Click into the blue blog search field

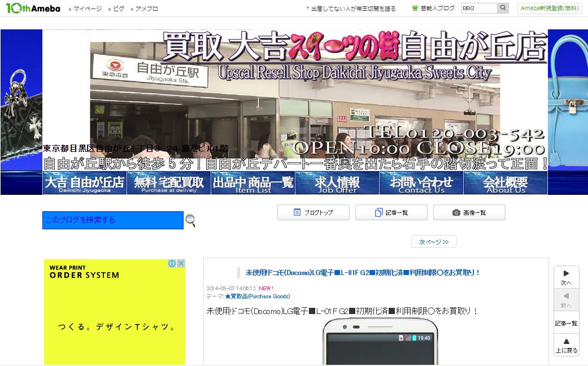pyautogui.click(x=113, y=220)
